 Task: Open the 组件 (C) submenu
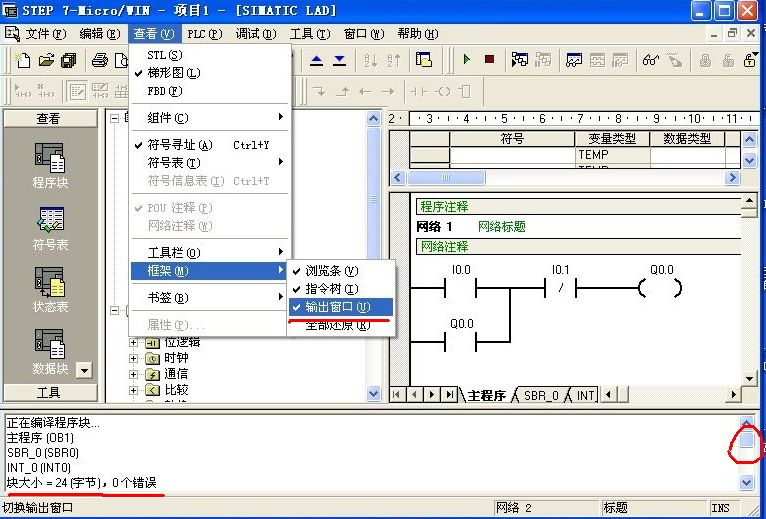pyautogui.click(x=210, y=117)
